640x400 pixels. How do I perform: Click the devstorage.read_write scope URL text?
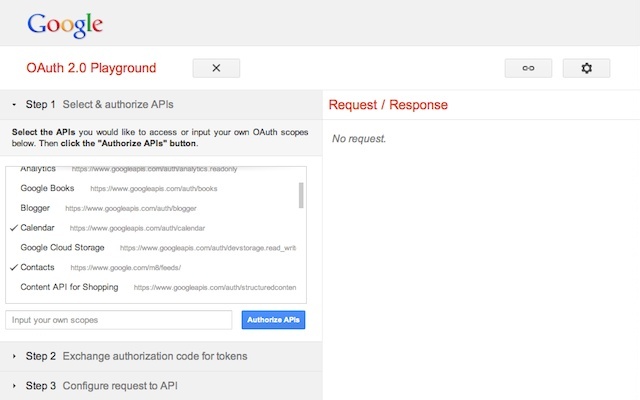click(208, 248)
